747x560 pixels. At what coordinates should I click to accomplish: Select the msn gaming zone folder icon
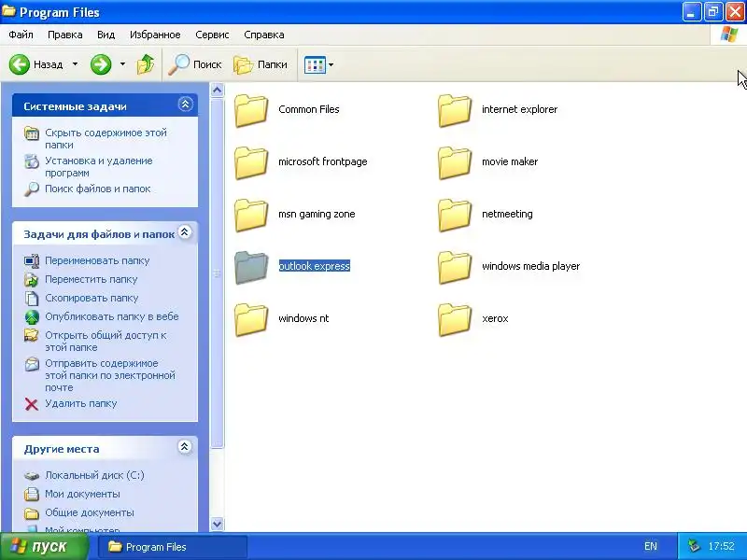pos(251,216)
